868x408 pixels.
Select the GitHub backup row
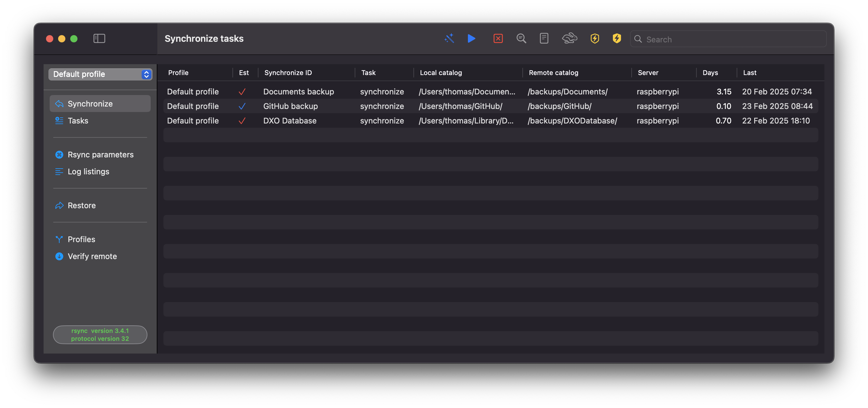[491, 106]
